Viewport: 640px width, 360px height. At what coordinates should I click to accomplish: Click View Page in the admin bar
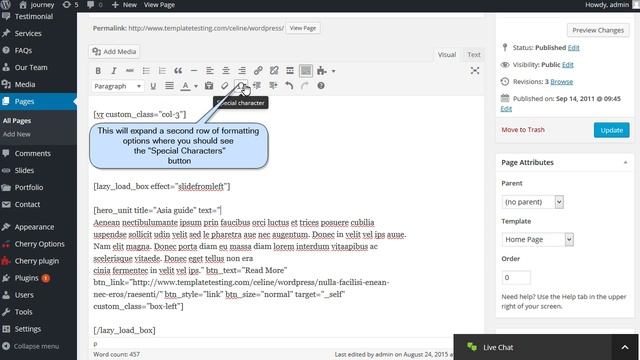(159, 5)
